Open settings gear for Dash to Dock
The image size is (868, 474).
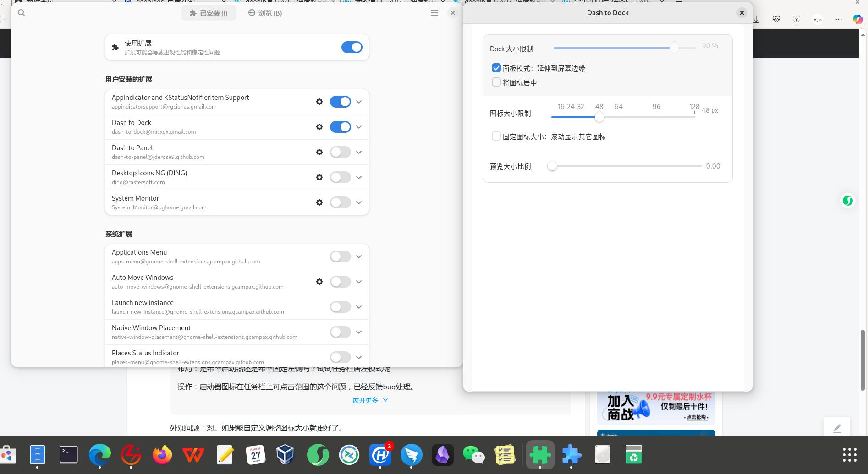point(319,127)
